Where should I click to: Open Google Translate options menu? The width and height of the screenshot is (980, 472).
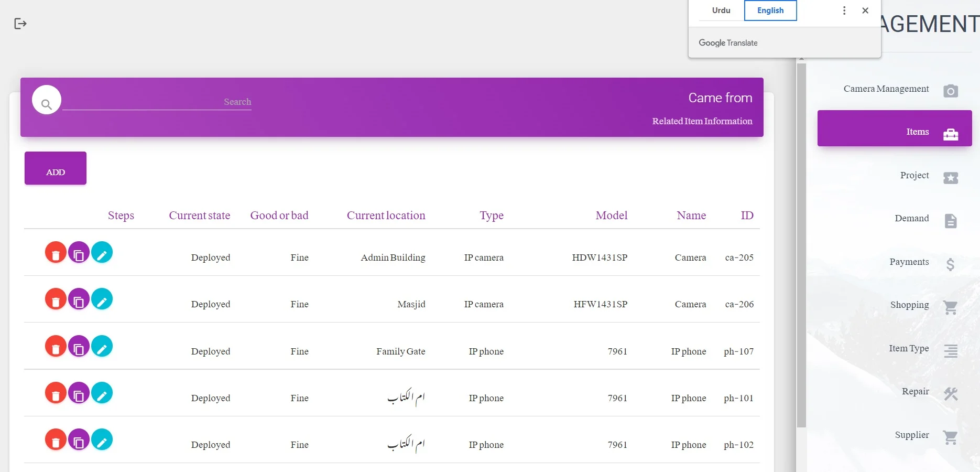(x=844, y=10)
